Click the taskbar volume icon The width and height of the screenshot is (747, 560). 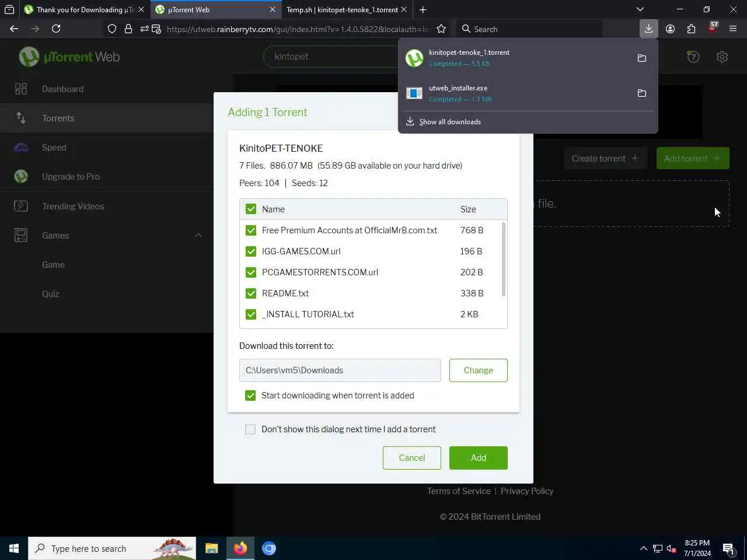pyautogui.click(x=672, y=548)
